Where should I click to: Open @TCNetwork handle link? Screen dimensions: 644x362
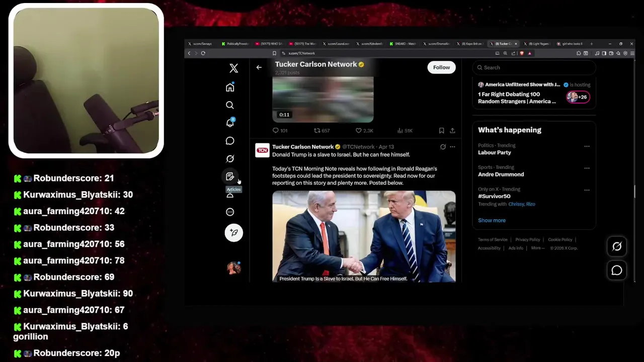(x=359, y=147)
